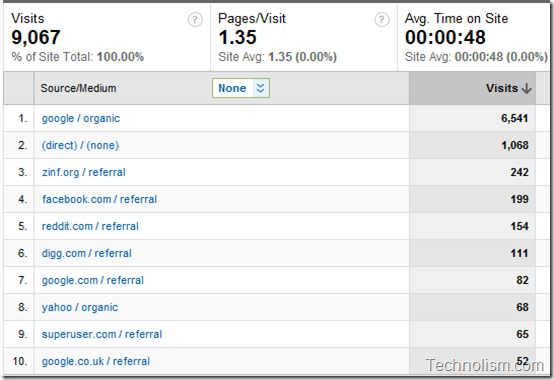Sort by the Visits column header
This screenshot has height=380, width=554.
pyautogui.click(x=502, y=88)
